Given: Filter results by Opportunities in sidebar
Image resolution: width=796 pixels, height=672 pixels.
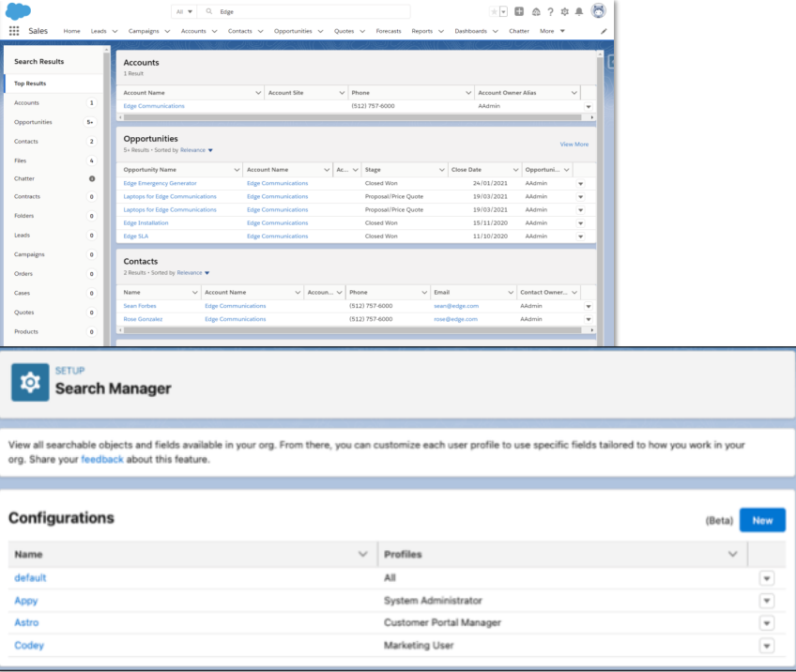Looking at the screenshot, I should (54, 122).
